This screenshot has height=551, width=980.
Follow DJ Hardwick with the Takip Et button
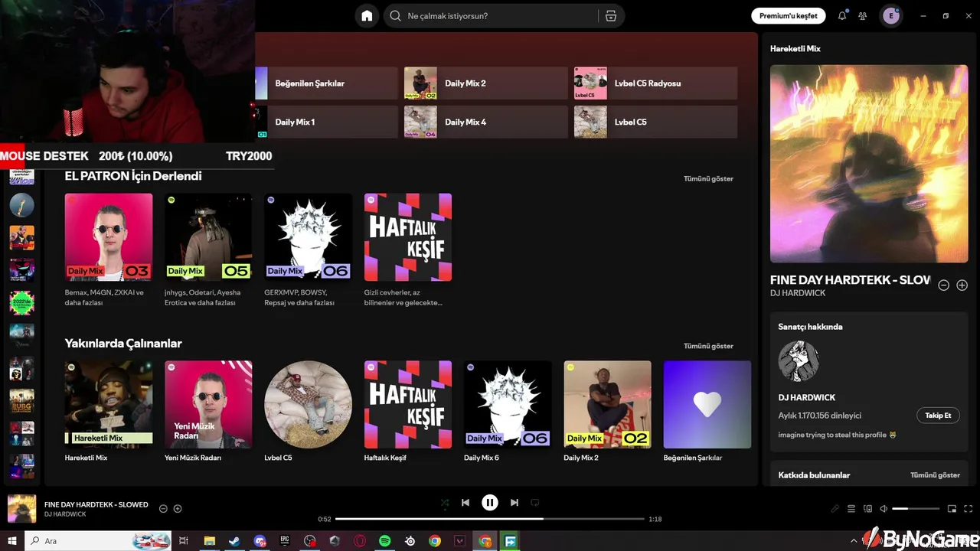coord(938,416)
